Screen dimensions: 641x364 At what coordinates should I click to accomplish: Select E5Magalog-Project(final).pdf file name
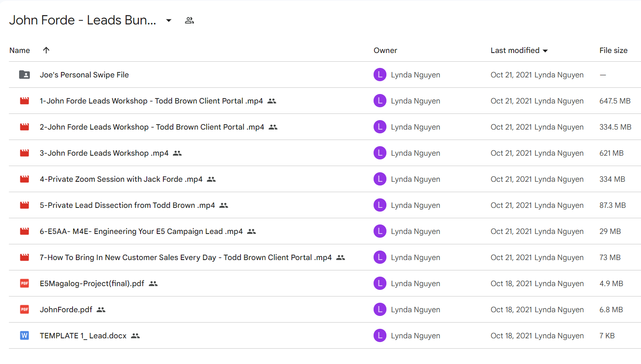pyautogui.click(x=92, y=283)
